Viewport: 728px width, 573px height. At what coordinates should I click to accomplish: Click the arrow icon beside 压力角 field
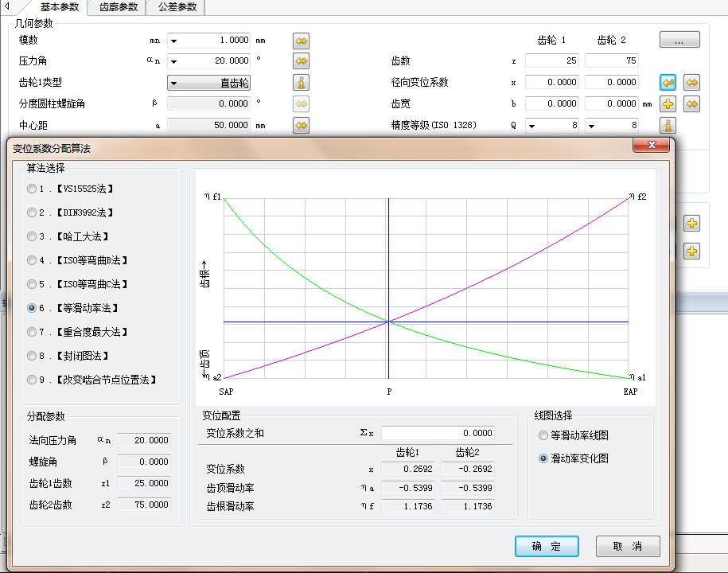pos(302,60)
